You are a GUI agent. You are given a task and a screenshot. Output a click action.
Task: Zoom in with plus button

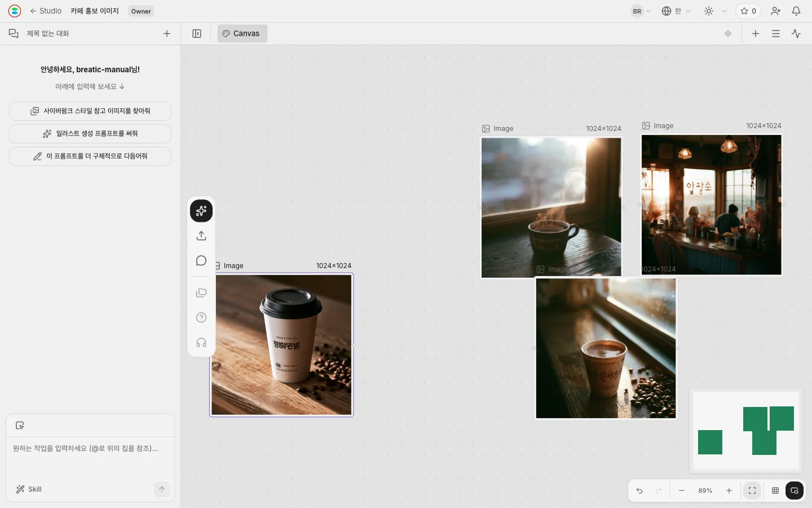pos(729,491)
